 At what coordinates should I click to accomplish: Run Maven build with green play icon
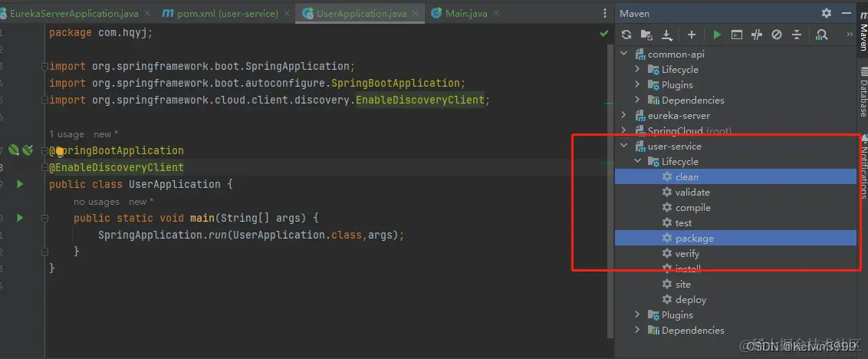(x=717, y=35)
